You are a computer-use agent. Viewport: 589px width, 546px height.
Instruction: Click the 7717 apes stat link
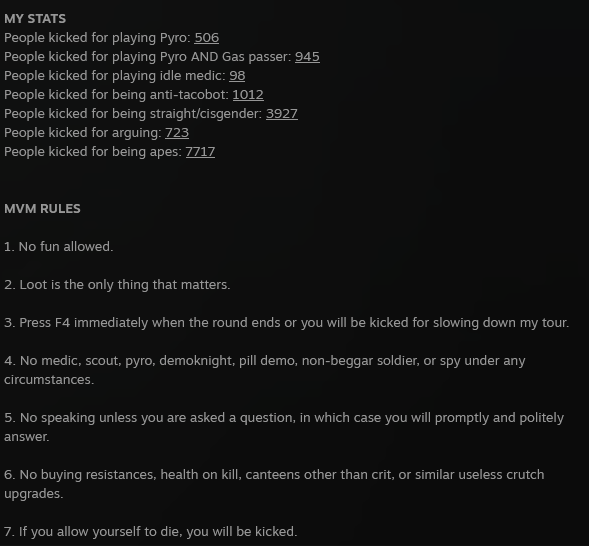coord(200,152)
